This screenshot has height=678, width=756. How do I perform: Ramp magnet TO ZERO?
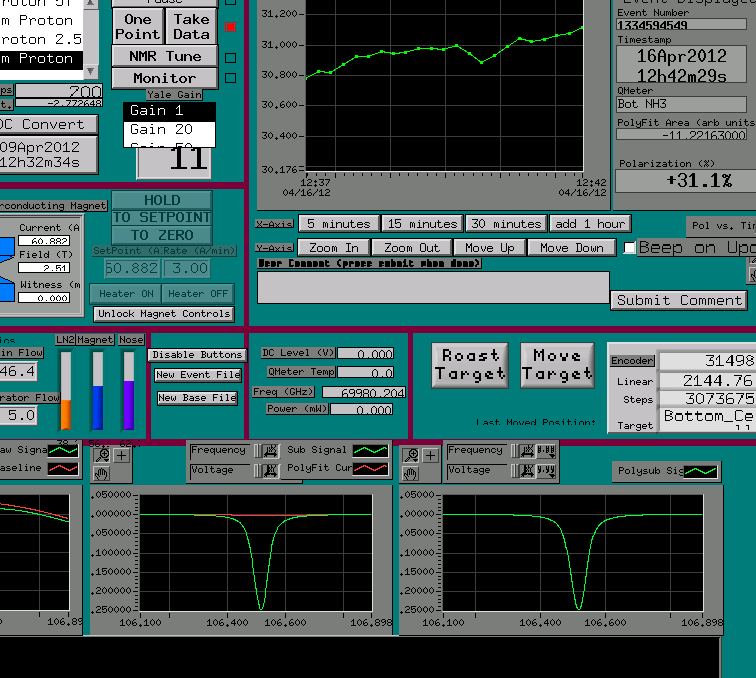click(162, 235)
